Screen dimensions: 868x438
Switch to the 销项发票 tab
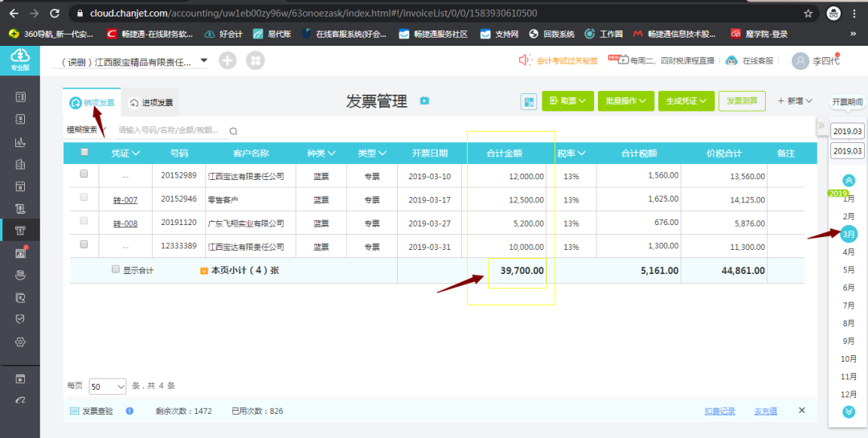click(92, 102)
